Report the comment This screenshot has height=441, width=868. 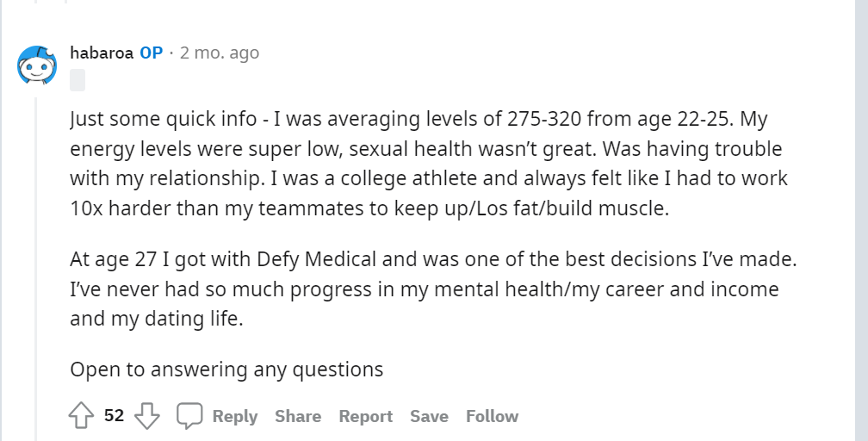(x=365, y=416)
